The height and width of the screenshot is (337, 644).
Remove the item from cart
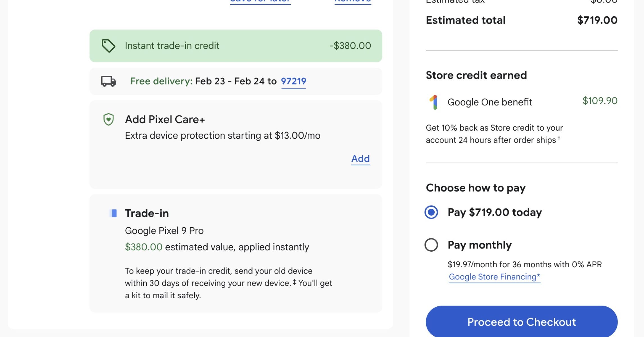(x=353, y=1)
